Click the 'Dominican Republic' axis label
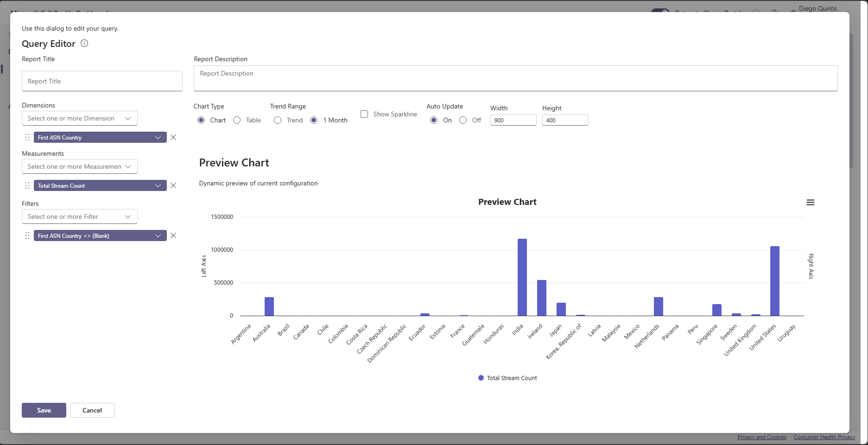 [x=387, y=343]
